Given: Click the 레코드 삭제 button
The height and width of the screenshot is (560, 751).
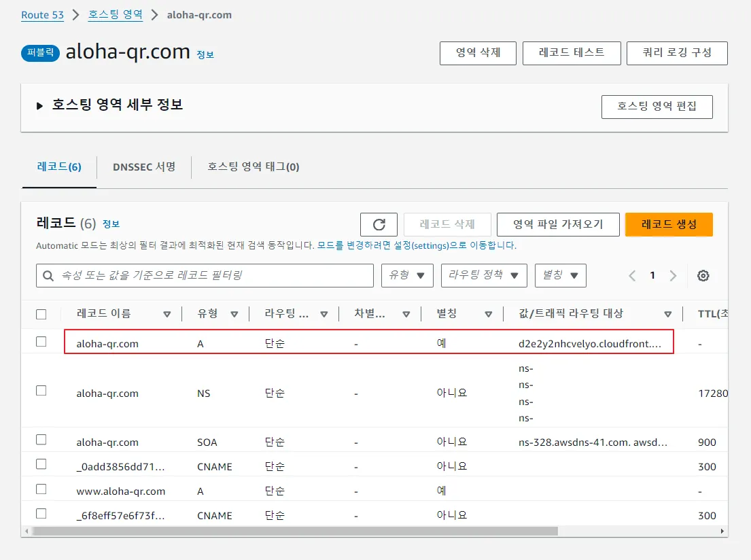Looking at the screenshot, I should click(447, 225).
